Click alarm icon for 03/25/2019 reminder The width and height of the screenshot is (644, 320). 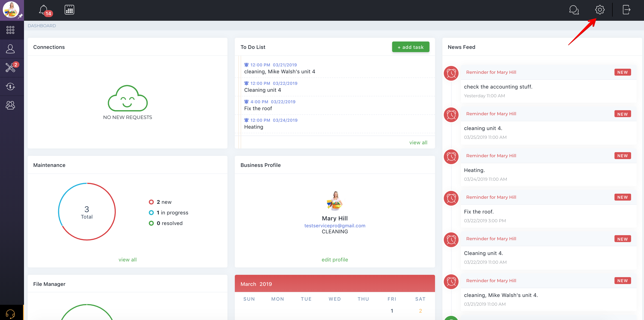tap(451, 115)
